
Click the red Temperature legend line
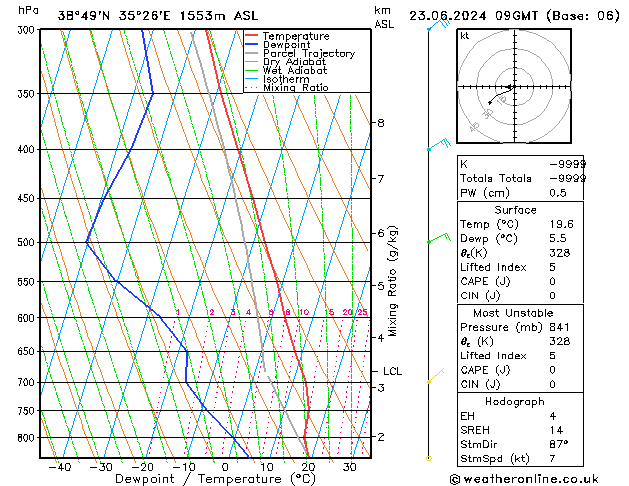252,36
